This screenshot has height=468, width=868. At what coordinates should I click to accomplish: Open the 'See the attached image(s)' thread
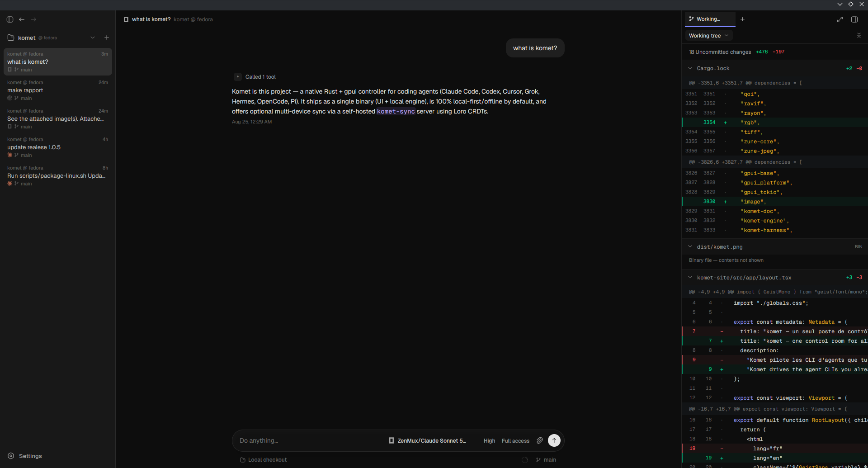[x=57, y=118]
